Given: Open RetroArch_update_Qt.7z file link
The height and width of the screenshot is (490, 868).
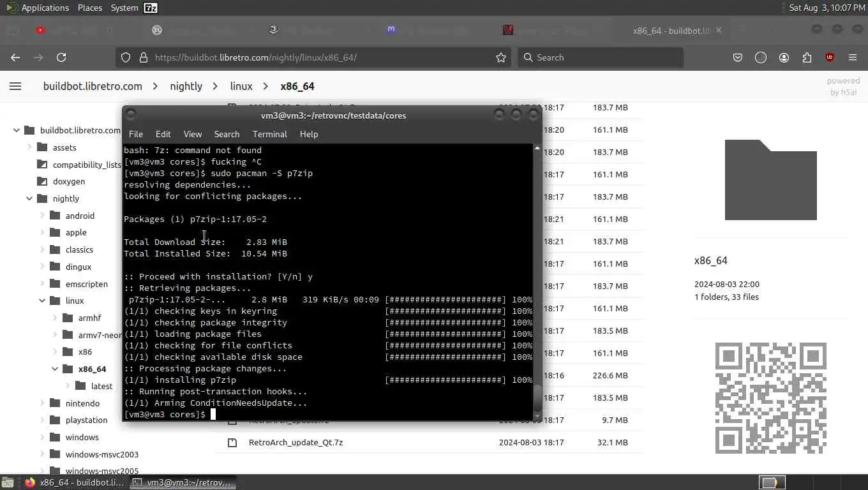Looking at the screenshot, I should tap(296, 442).
